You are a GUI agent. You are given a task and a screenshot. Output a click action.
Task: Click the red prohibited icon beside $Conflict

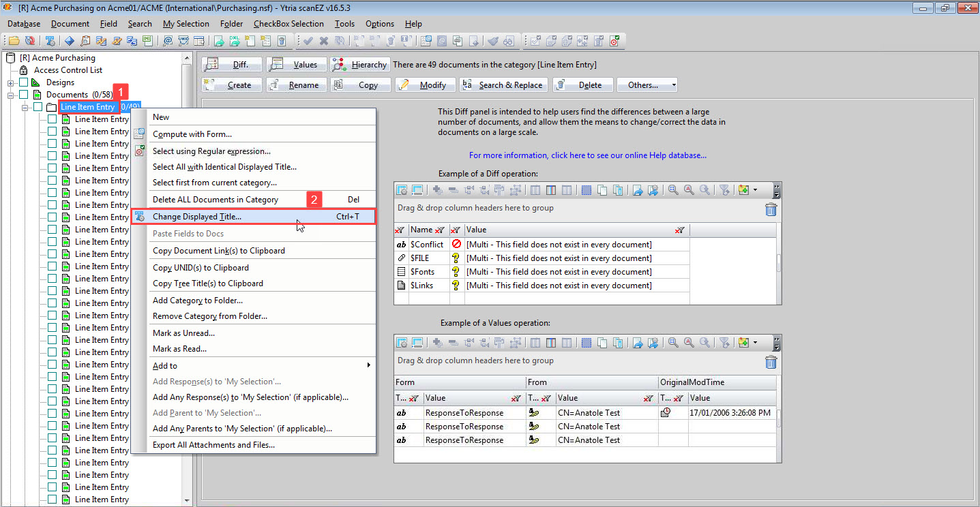456,245
